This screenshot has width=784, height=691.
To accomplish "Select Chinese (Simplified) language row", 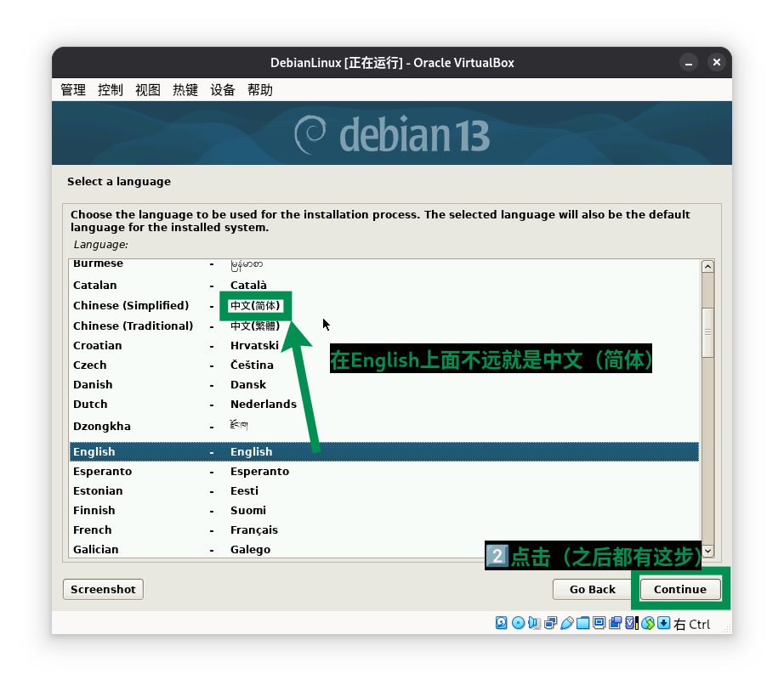I will (384, 305).
